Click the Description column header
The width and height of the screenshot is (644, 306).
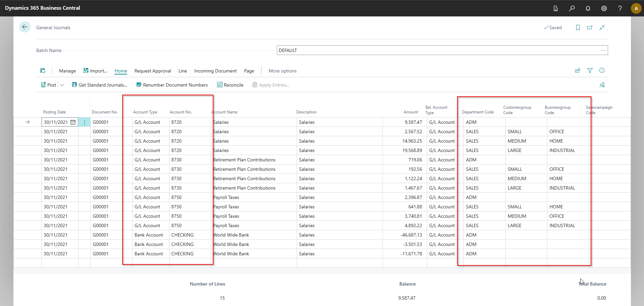pyautogui.click(x=306, y=112)
